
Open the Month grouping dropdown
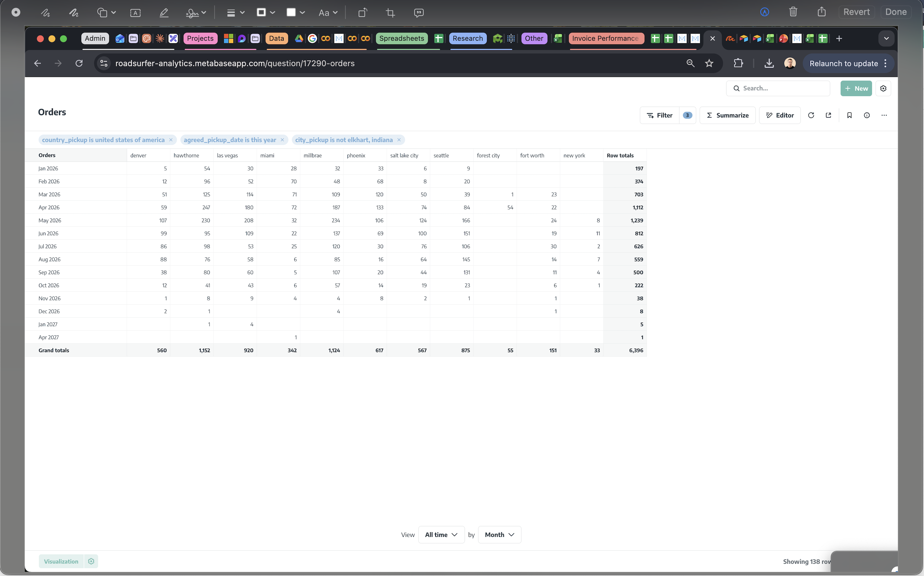pos(499,534)
